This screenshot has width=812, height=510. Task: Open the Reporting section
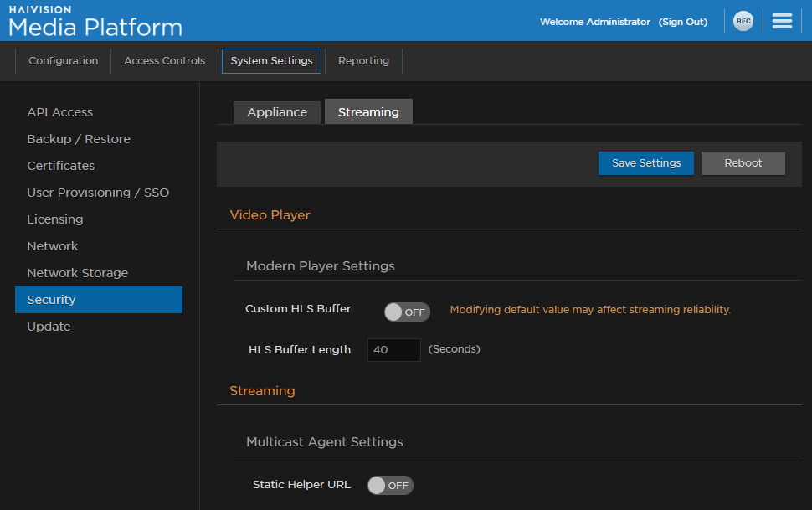point(363,60)
